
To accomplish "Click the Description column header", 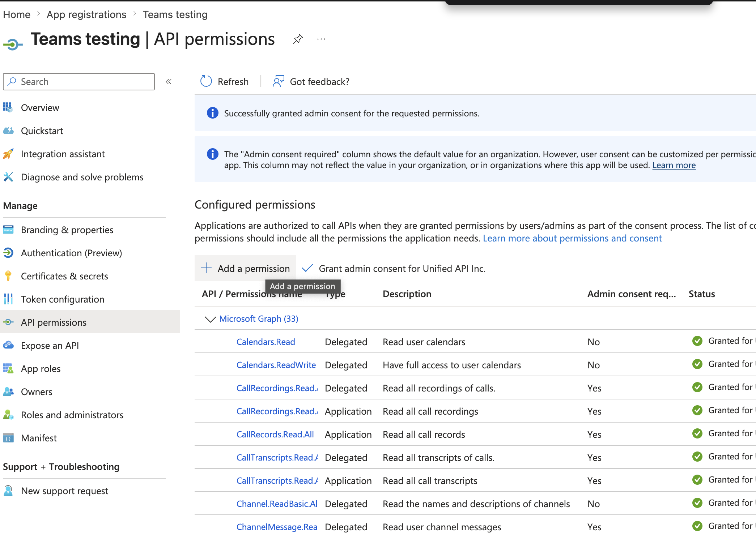I will click(407, 294).
